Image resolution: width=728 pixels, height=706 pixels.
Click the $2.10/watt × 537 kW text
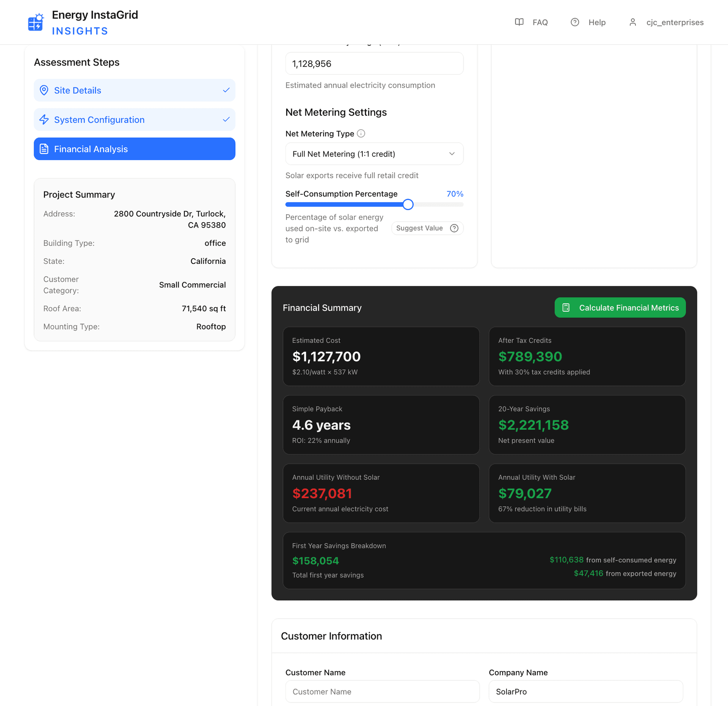pyautogui.click(x=325, y=372)
